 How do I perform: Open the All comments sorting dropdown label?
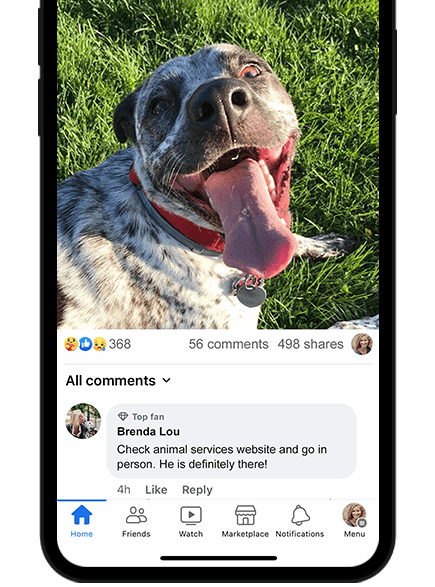click(111, 381)
